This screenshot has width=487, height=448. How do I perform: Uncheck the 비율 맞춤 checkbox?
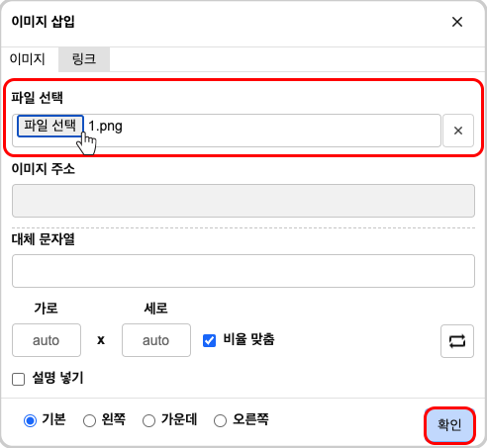(x=209, y=340)
